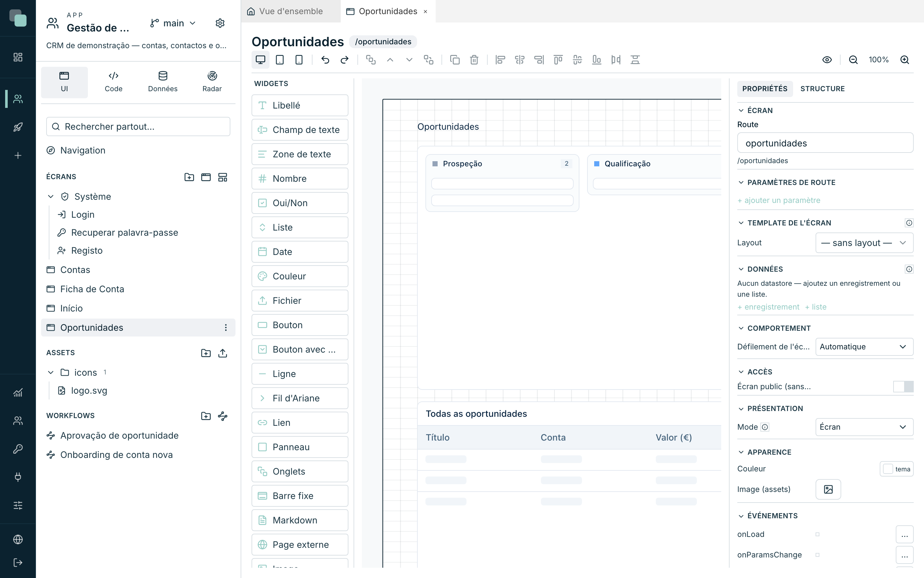Switch to the Code tab
924x578 pixels.
(x=113, y=82)
